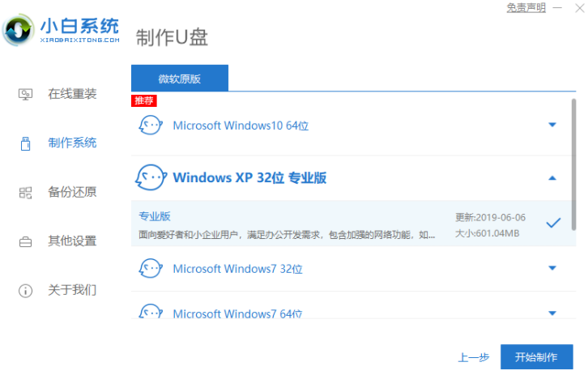Click the 关于我们 info icon
This screenshot has width=588, height=375.
25,290
